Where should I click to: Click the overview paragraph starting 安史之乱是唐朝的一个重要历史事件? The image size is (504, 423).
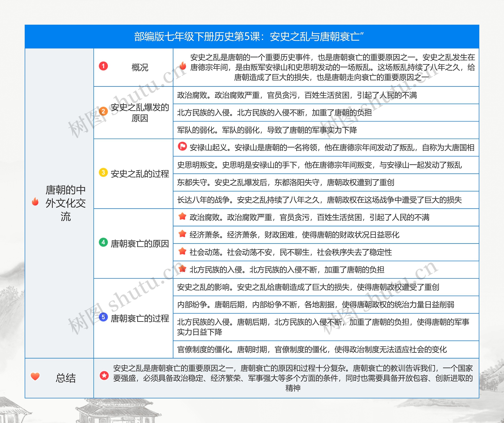coord(333,67)
